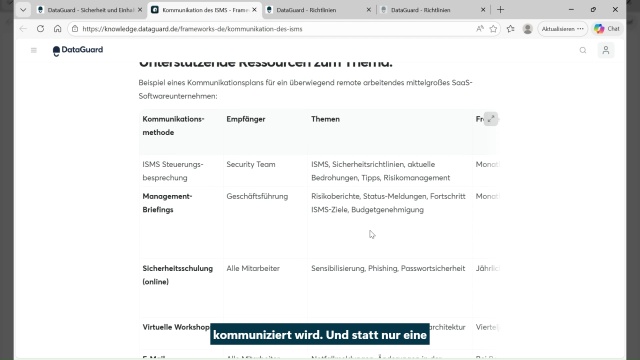
Task: Open favorites list icon
Action: point(511,29)
